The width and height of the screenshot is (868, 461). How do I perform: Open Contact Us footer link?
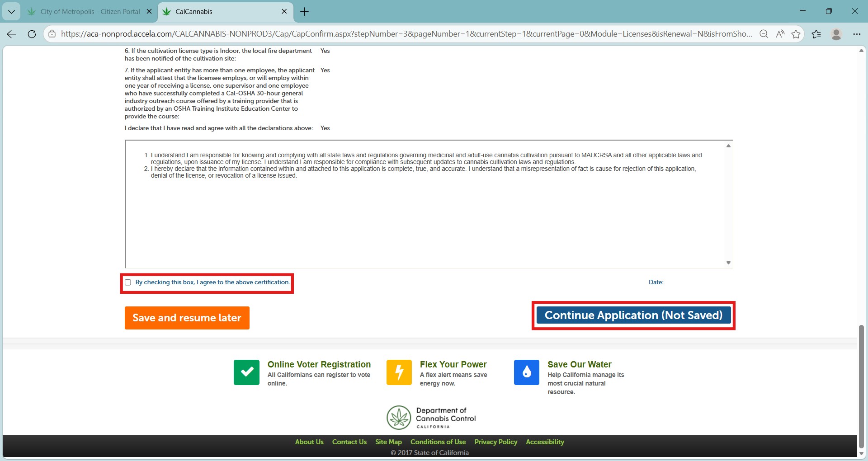tap(349, 442)
